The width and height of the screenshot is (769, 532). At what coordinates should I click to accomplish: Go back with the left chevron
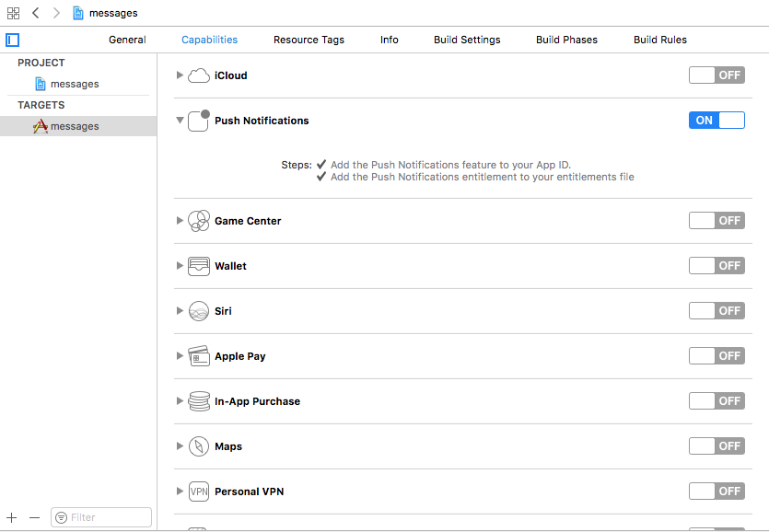[x=35, y=13]
